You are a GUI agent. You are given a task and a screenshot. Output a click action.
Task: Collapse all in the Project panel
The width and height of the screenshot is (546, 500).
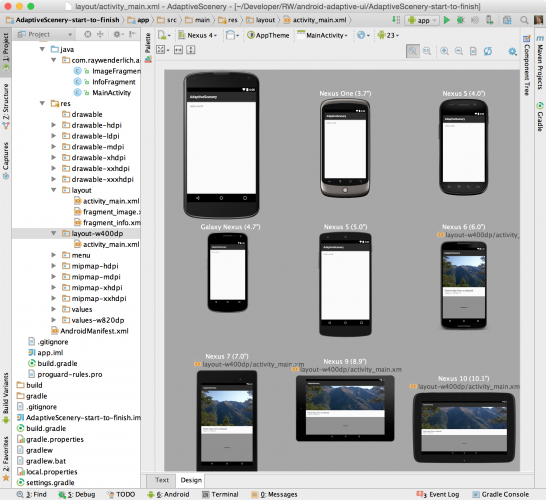click(x=100, y=34)
